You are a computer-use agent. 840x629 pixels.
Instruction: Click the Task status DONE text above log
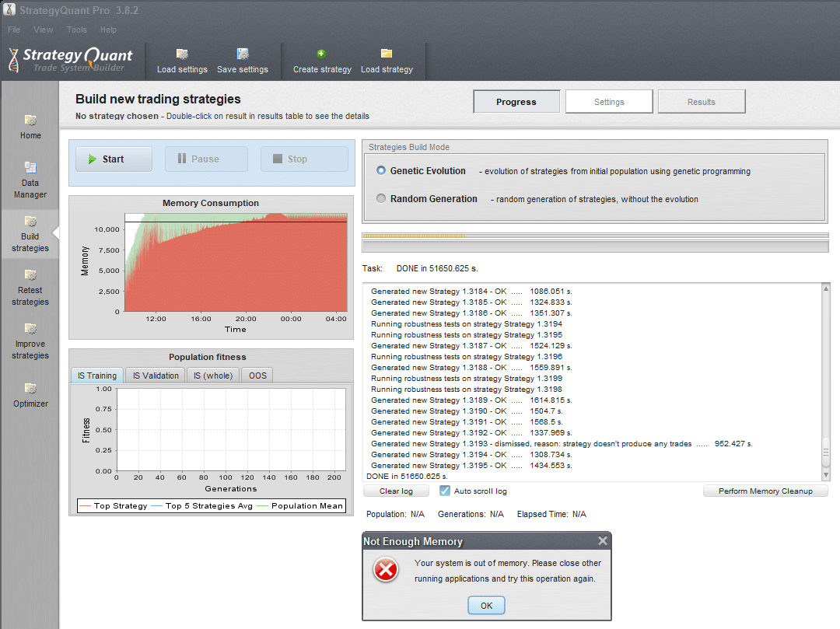click(x=437, y=269)
